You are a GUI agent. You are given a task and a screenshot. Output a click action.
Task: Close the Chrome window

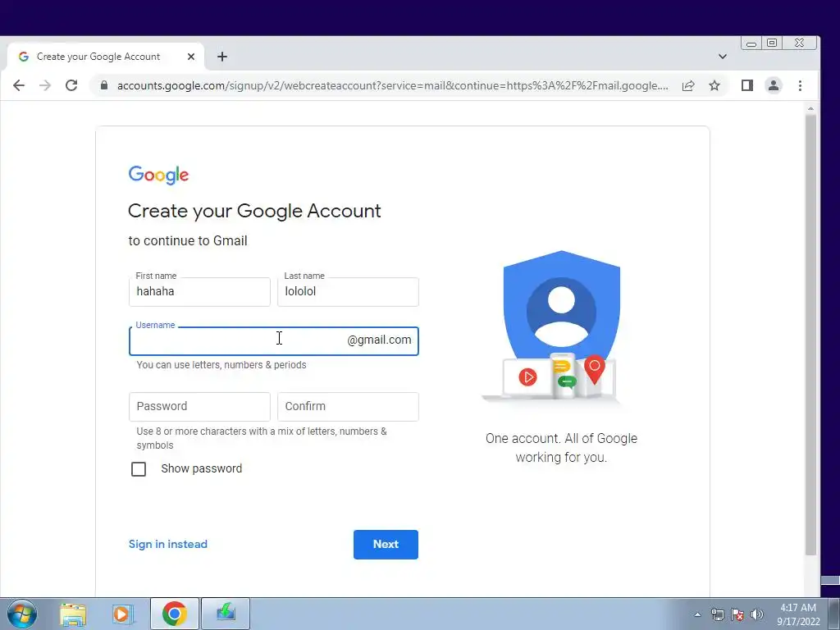[799, 43]
